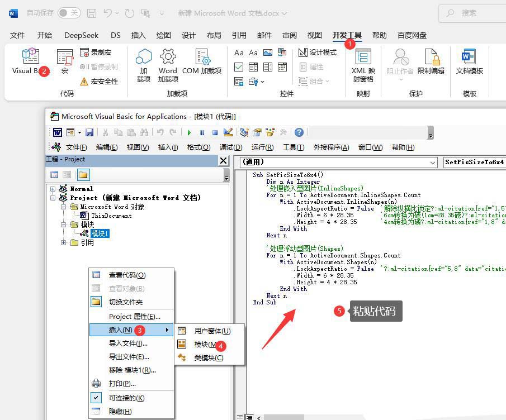Screen dimensions: 506x420
Task: Toggle the 自动保存 autosave switch
Action: tap(69, 13)
